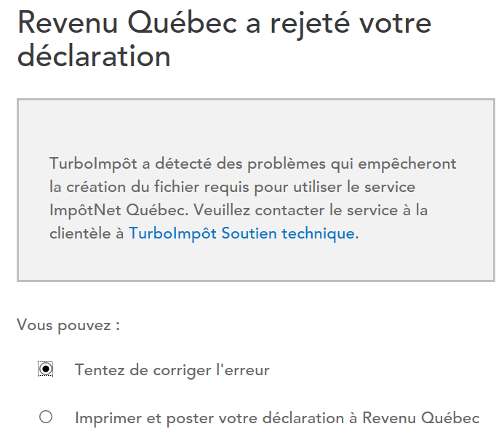
Task: Click the word 'Soutien' in the link
Action: pyautogui.click(x=249, y=233)
